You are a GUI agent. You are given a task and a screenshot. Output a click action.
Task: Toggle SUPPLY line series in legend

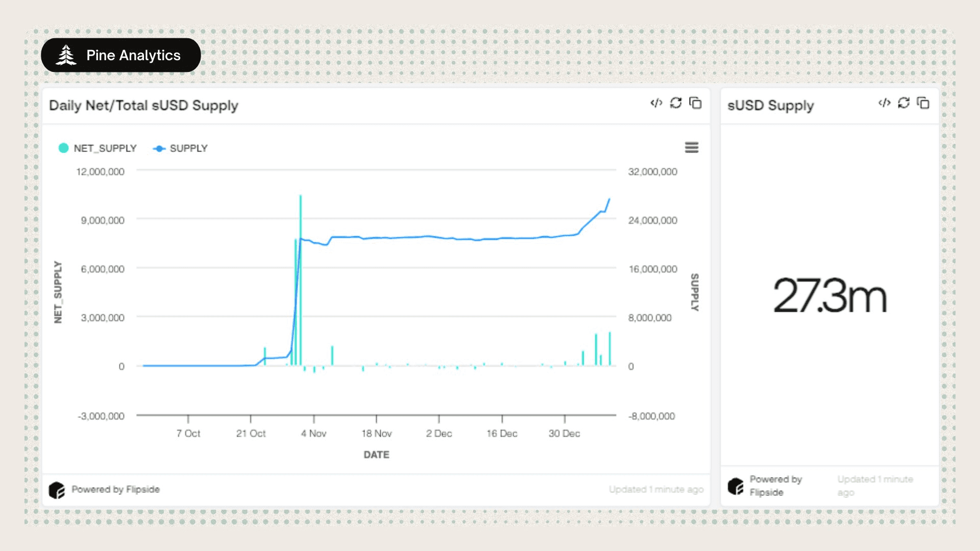coord(180,148)
